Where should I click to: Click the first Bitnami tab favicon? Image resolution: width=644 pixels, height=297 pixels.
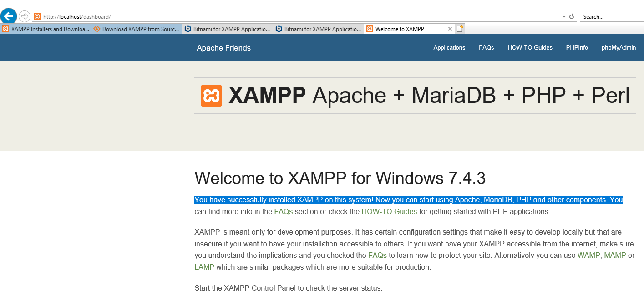click(x=188, y=29)
